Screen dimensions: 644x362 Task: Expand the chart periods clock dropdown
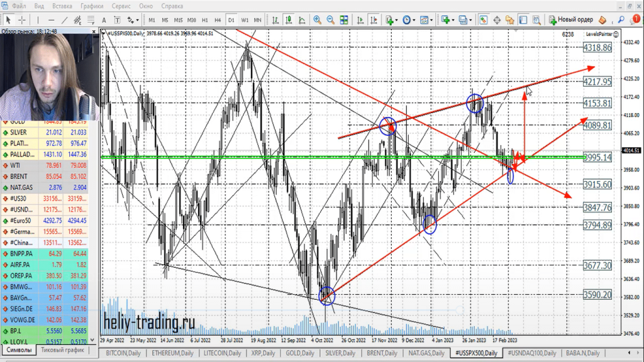coord(413,19)
